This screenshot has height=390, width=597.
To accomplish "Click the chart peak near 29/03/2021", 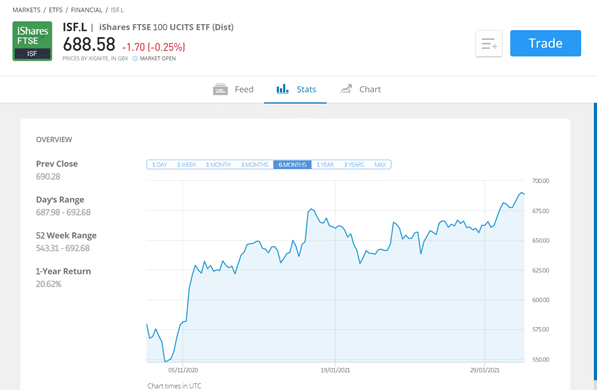I will (x=522, y=193).
